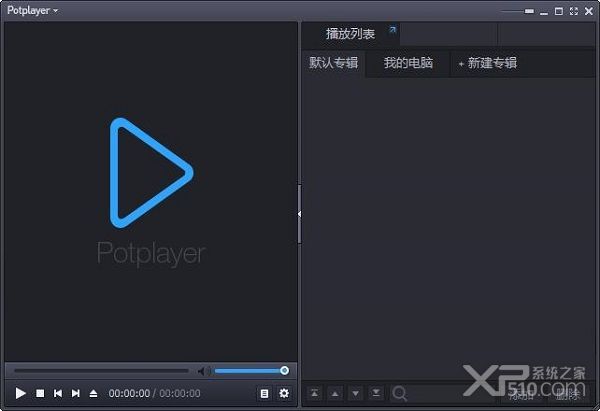Move playlist item to the top
This screenshot has height=411, width=600.
pos(315,393)
